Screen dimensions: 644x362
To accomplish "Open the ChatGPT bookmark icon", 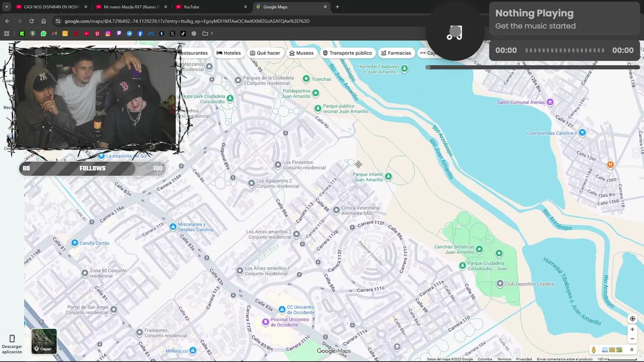I will click(194, 34).
